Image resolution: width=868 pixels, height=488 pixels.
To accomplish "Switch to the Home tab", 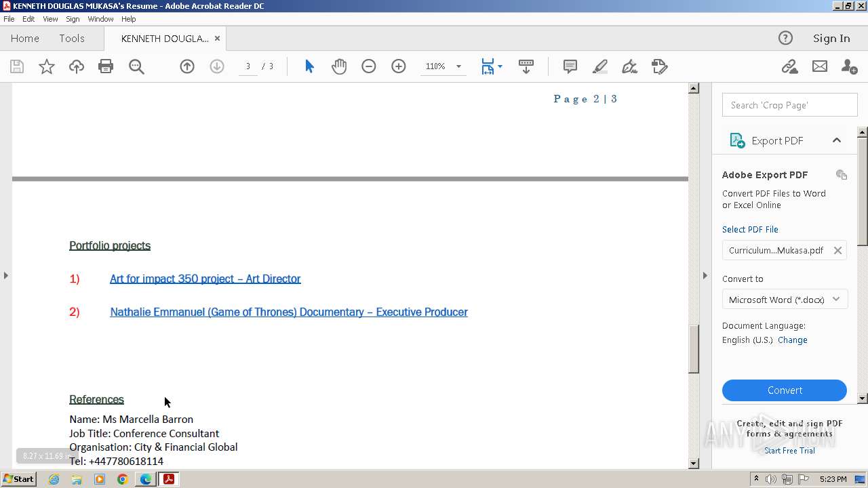I will [x=25, y=38].
